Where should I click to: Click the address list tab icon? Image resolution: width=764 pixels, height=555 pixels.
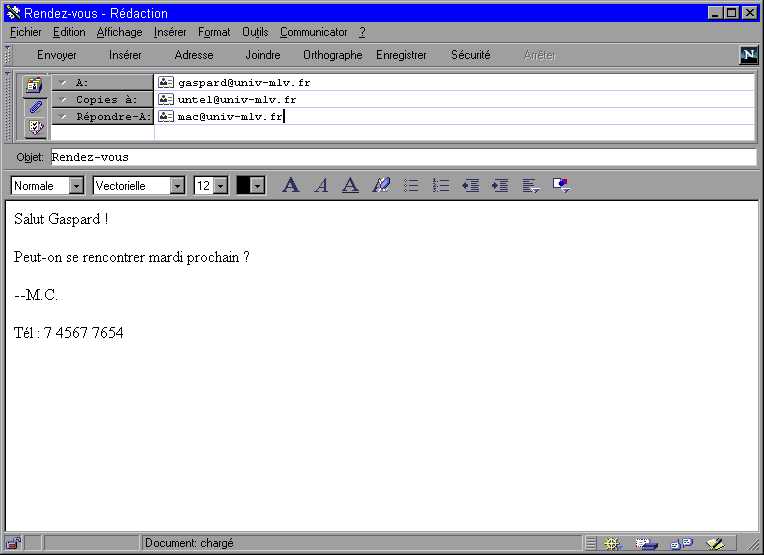point(35,84)
